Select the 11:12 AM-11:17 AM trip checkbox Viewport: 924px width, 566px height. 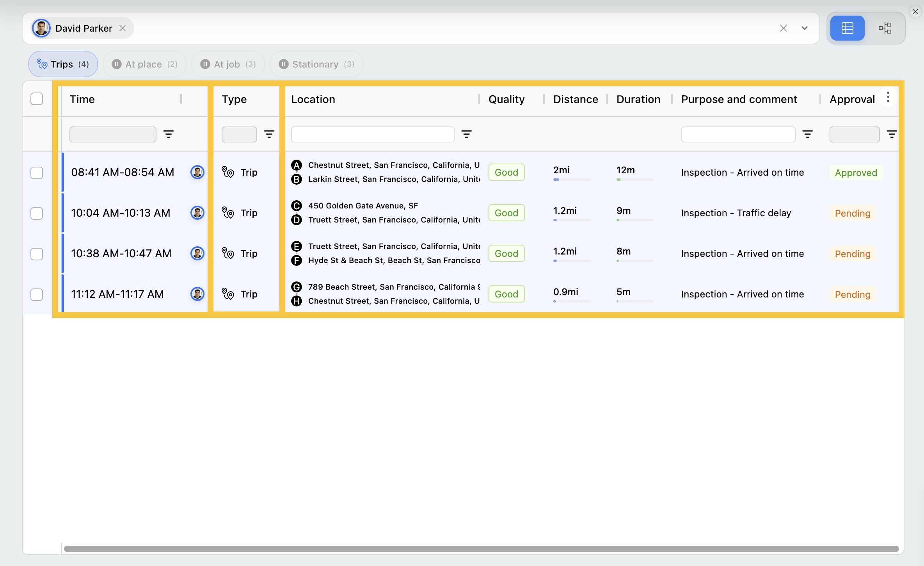click(x=37, y=294)
